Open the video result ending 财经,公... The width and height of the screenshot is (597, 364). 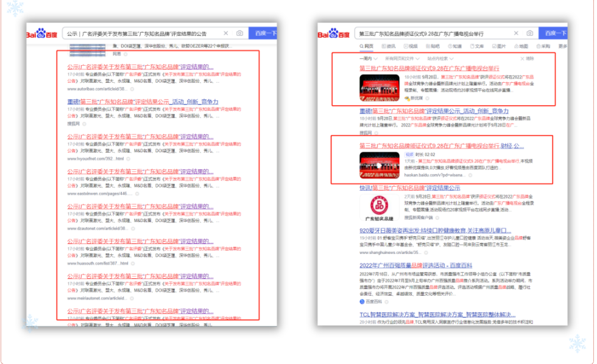pos(442,146)
